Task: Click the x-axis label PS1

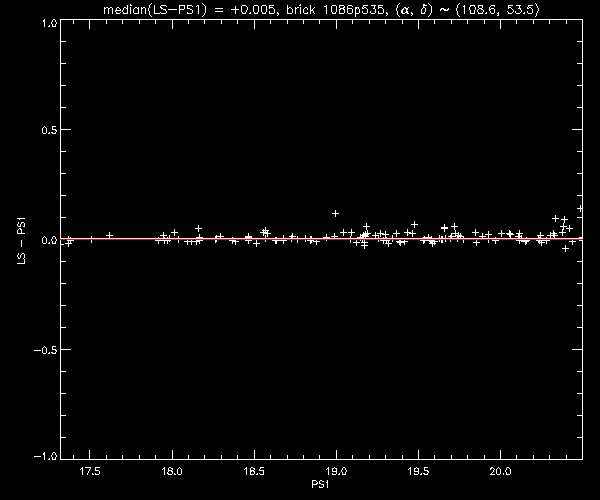Action: click(x=320, y=485)
